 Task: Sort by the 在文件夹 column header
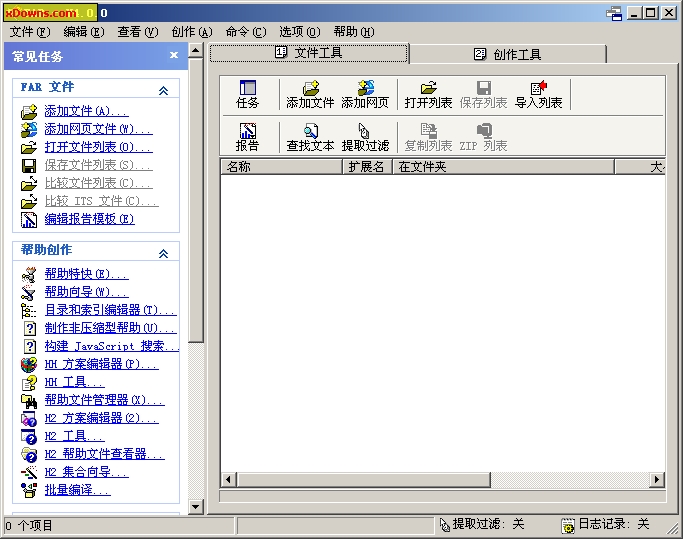coord(504,167)
